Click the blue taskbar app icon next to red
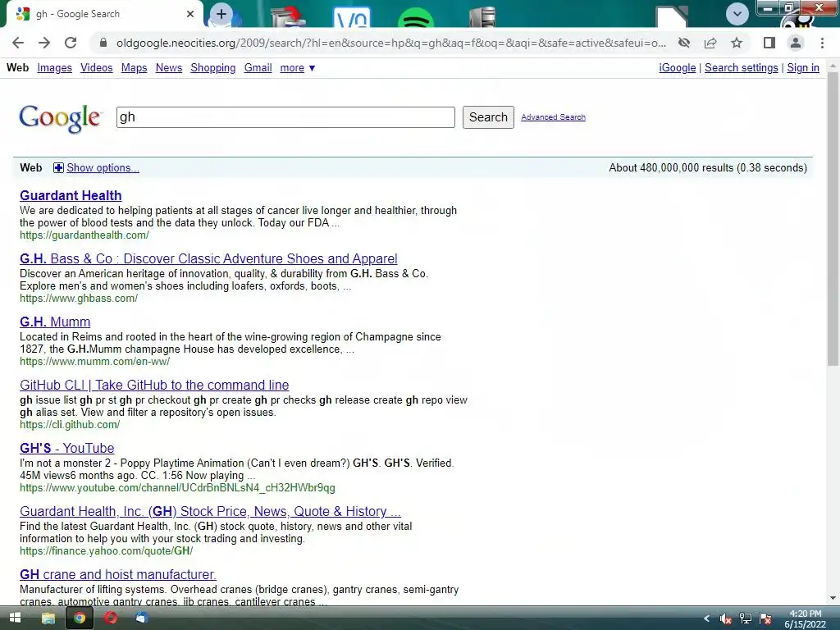The width and height of the screenshot is (840, 630). pos(142,619)
